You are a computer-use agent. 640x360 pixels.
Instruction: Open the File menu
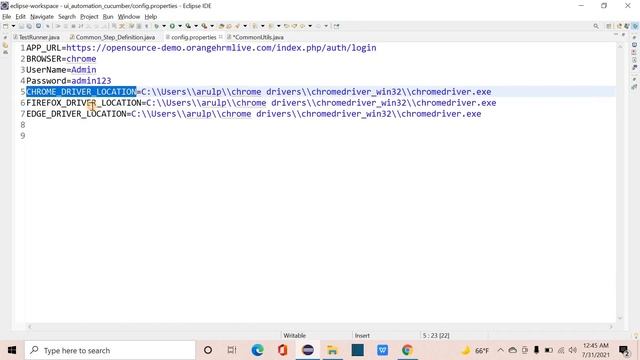(x=7, y=17)
